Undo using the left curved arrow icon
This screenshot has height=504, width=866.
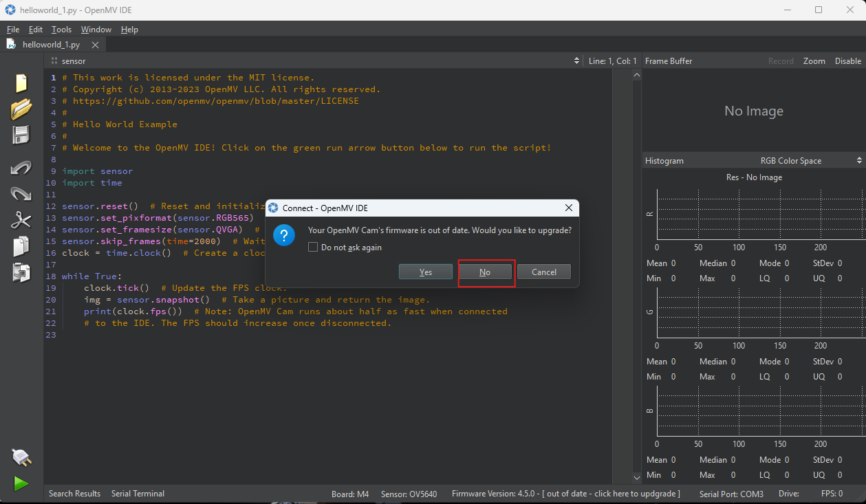click(x=21, y=168)
